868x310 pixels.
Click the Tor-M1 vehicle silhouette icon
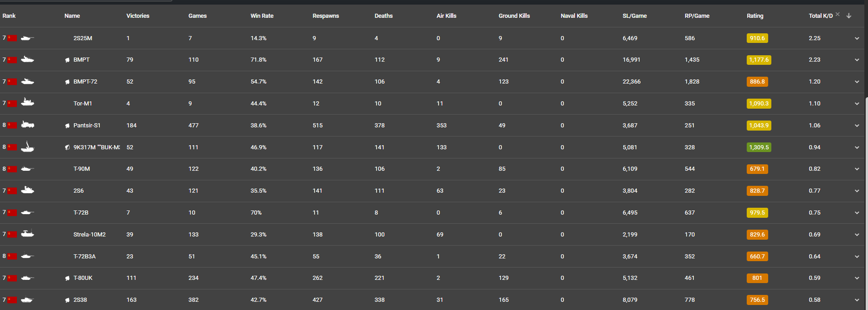pos(28,103)
